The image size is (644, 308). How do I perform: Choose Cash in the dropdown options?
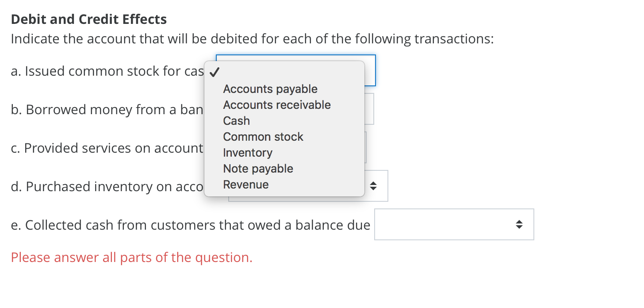tap(236, 121)
